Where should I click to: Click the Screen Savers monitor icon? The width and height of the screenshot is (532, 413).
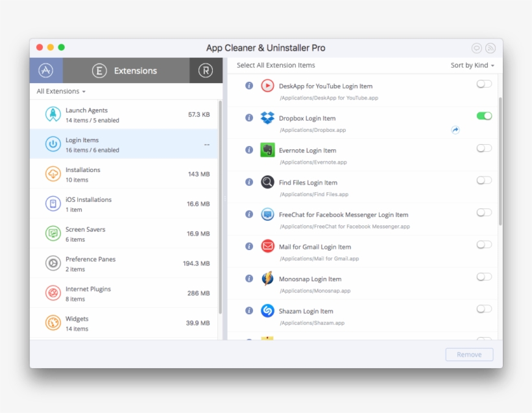pyautogui.click(x=53, y=233)
